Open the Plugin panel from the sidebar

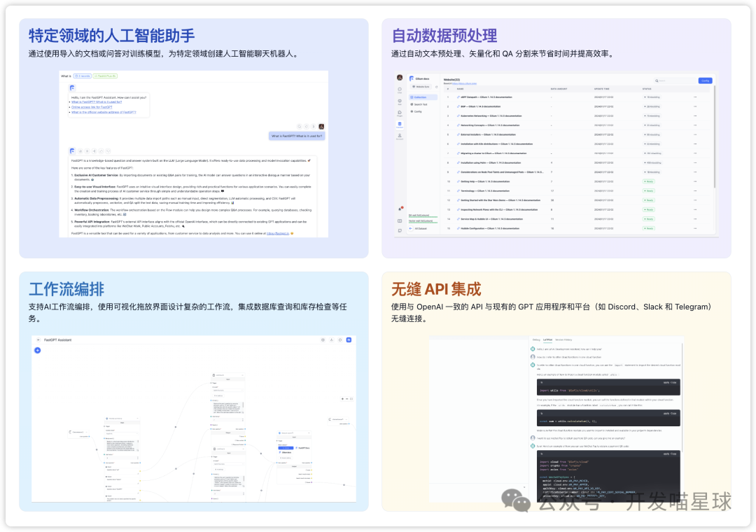click(400, 113)
